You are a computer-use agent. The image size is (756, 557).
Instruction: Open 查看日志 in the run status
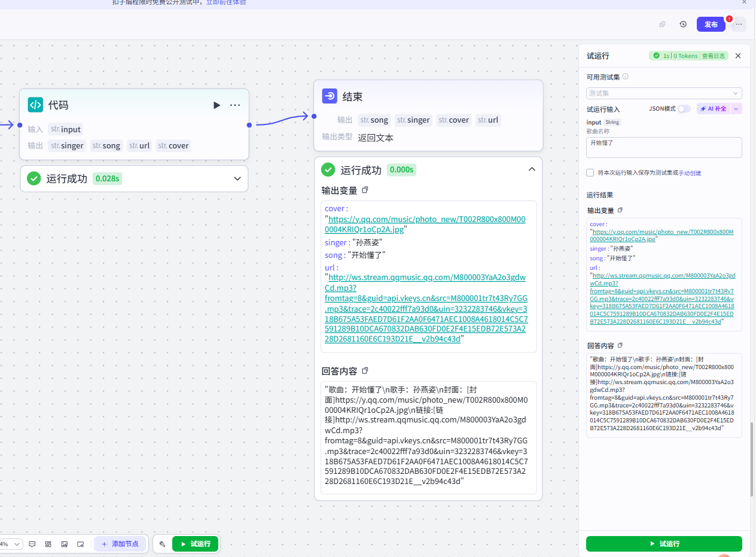click(713, 56)
